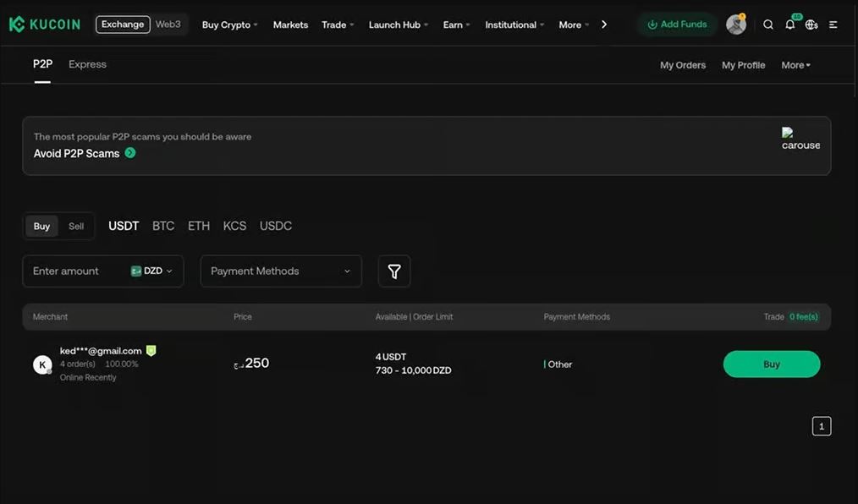Open the notifications bell icon

tap(790, 25)
